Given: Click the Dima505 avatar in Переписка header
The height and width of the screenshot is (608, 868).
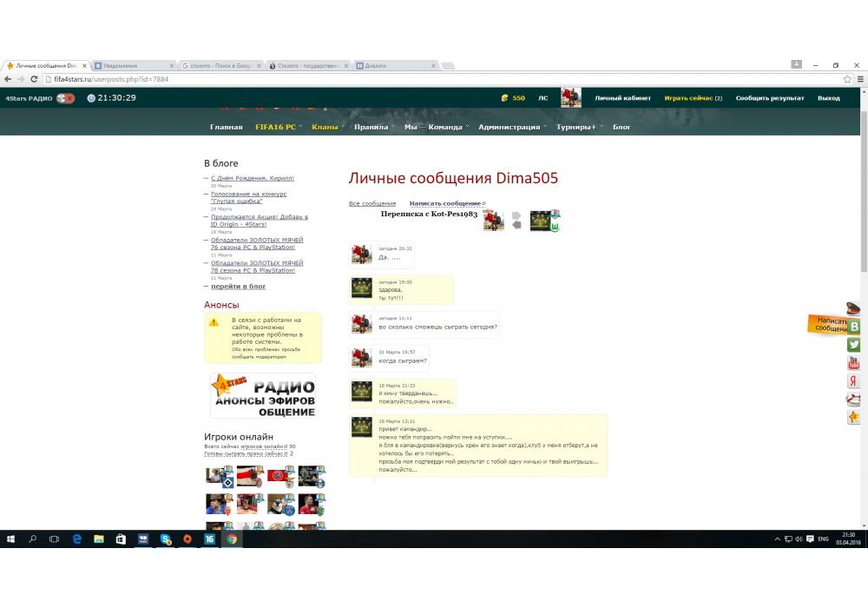Looking at the screenshot, I should (x=493, y=220).
